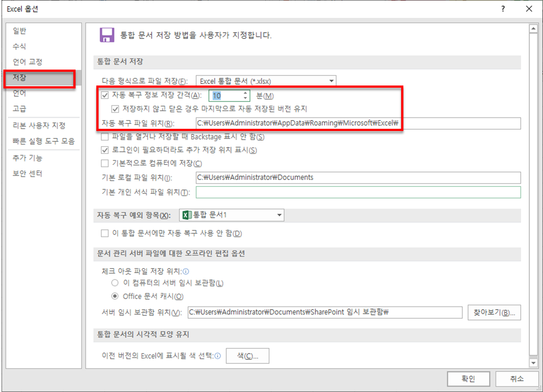543x392 pixels.
Task: Click the 확인 button
Action: [x=469, y=379]
